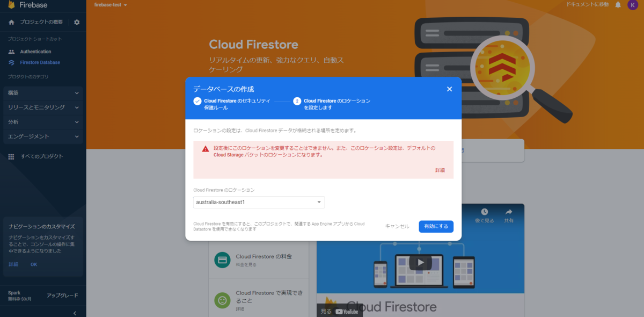Viewport: 644px width, 317px height.
Task: Open project settings gear icon
Action: pyautogui.click(x=77, y=22)
